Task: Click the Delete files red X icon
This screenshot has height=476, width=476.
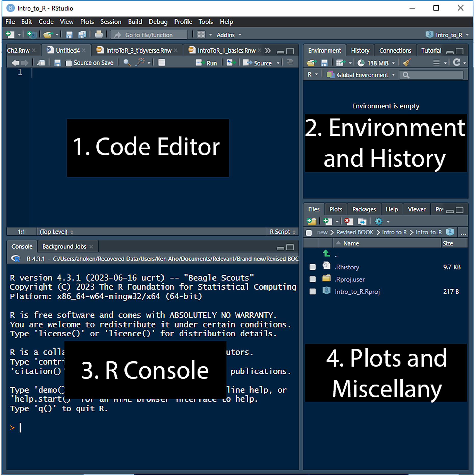Action: [348, 221]
